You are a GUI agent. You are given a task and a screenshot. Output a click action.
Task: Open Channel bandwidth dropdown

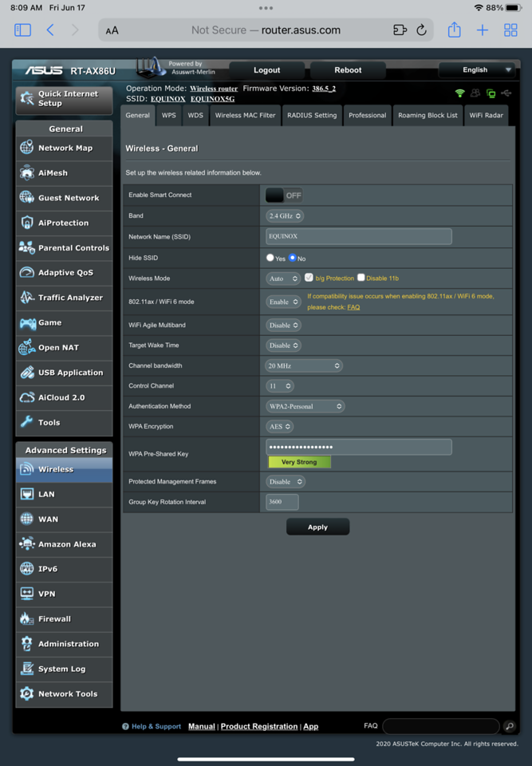pyautogui.click(x=303, y=366)
